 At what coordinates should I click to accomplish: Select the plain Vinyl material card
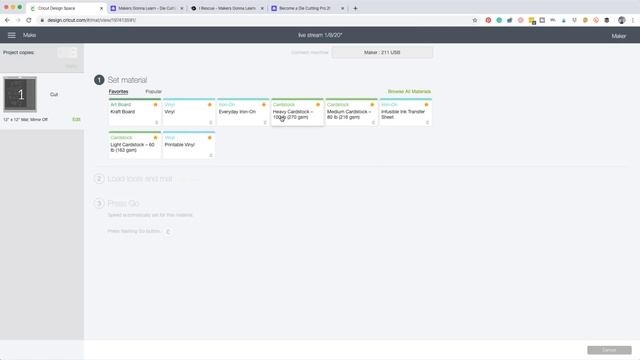(189, 112)
